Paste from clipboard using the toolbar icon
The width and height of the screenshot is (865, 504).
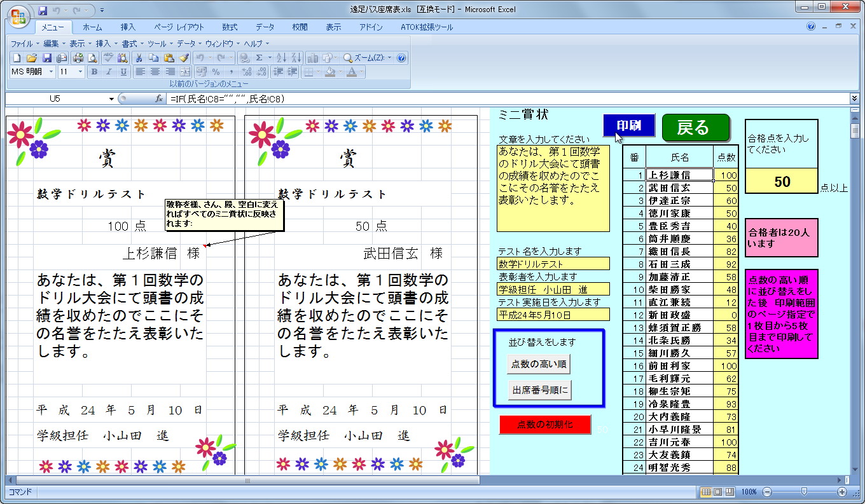[x=169, y=58]
